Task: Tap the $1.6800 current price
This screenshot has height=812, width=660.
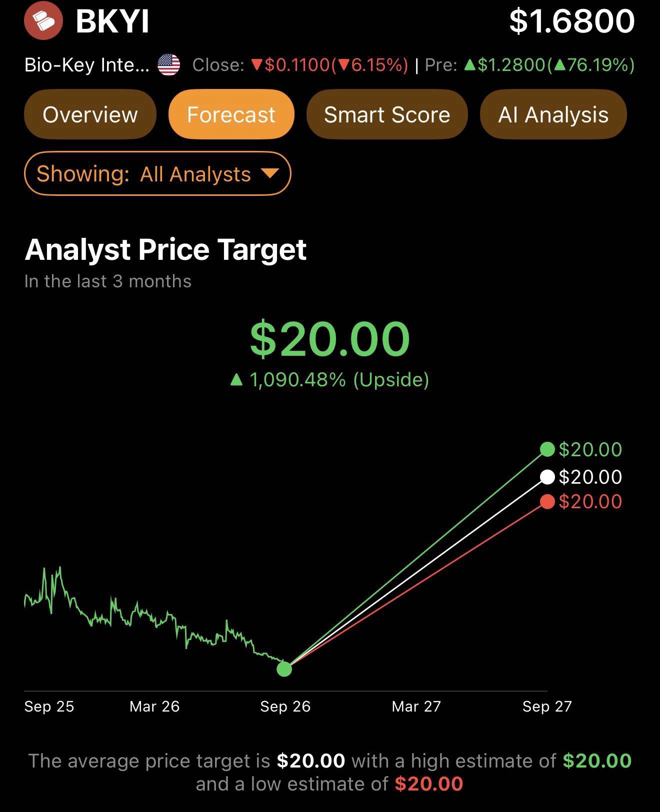Action: tap(572, 21)
